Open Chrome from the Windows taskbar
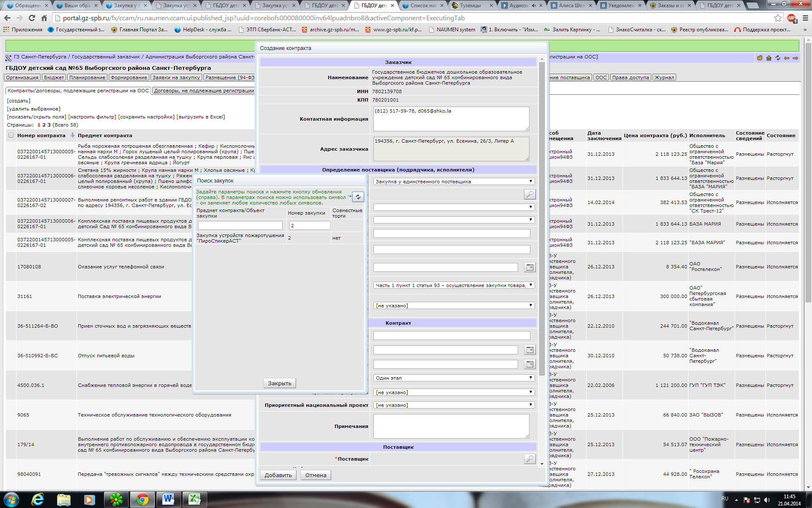 click(x=142, y=500)
